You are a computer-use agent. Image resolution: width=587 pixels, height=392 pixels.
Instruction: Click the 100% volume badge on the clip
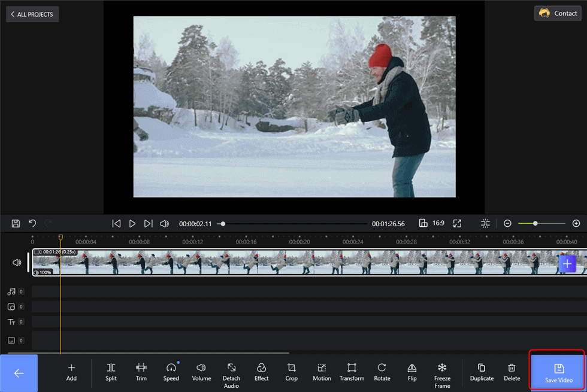point(43,272)
